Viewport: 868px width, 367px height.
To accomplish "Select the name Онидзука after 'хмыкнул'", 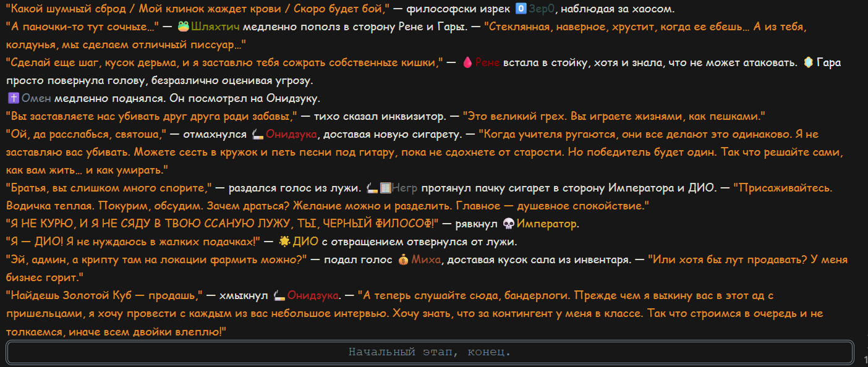I will pyautogui.click(x=313, y=296).
